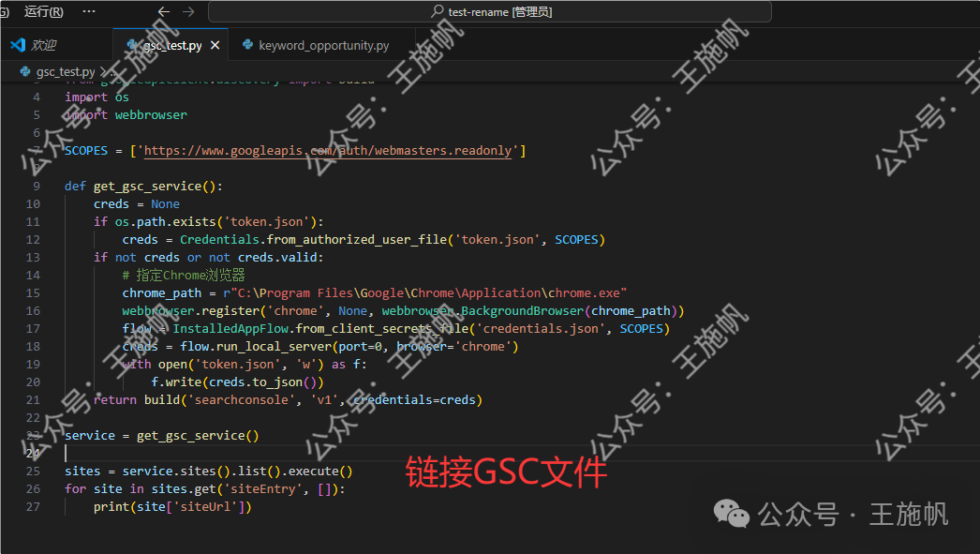
Task: Open the overflow menu with three dots
Action: click(x=89, y=11)
